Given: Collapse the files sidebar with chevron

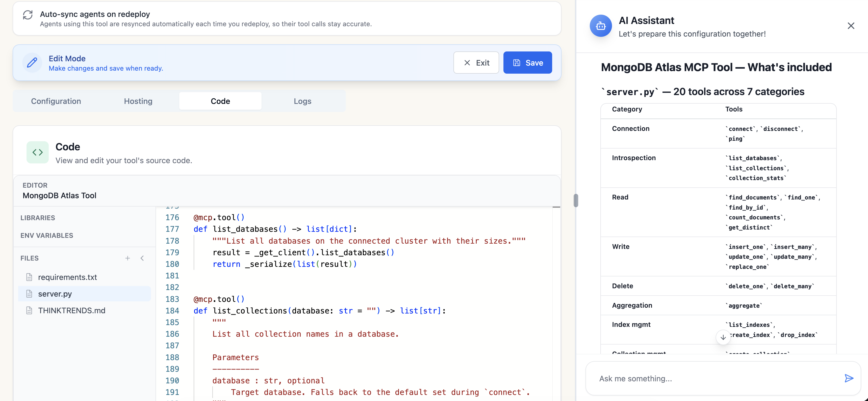Looking at the screenshot, I should coord(142,258).
